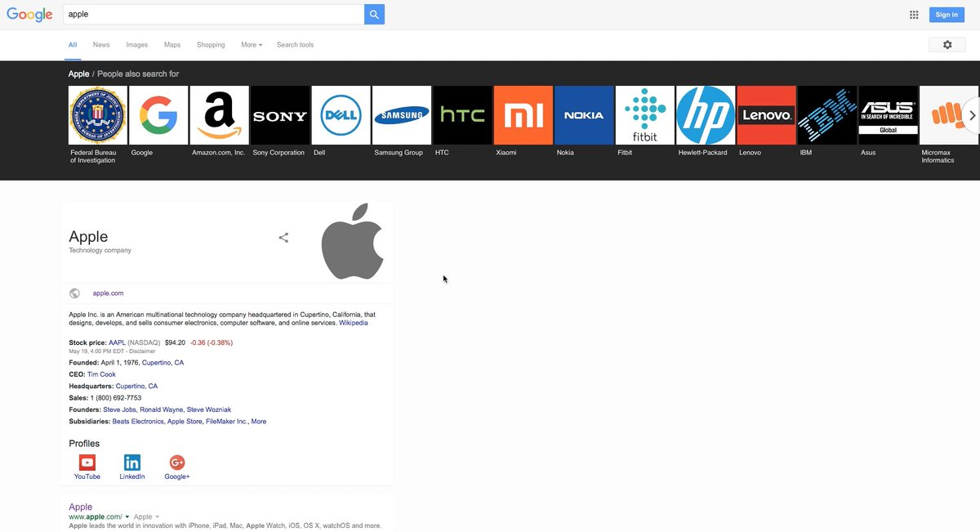Advance the carousel with the right arrow
Screen dimensions: 980x532
[972, 115]
